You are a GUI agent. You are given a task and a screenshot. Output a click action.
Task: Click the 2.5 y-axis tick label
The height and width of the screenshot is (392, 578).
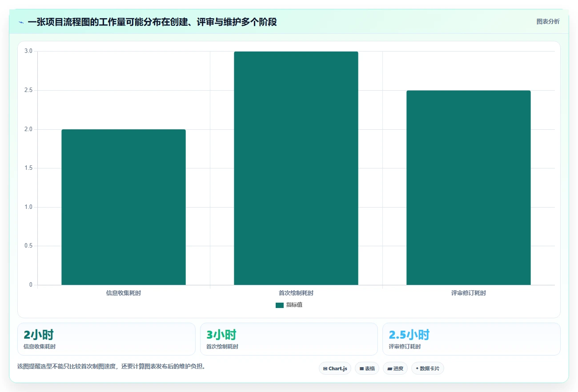(28, 90)
